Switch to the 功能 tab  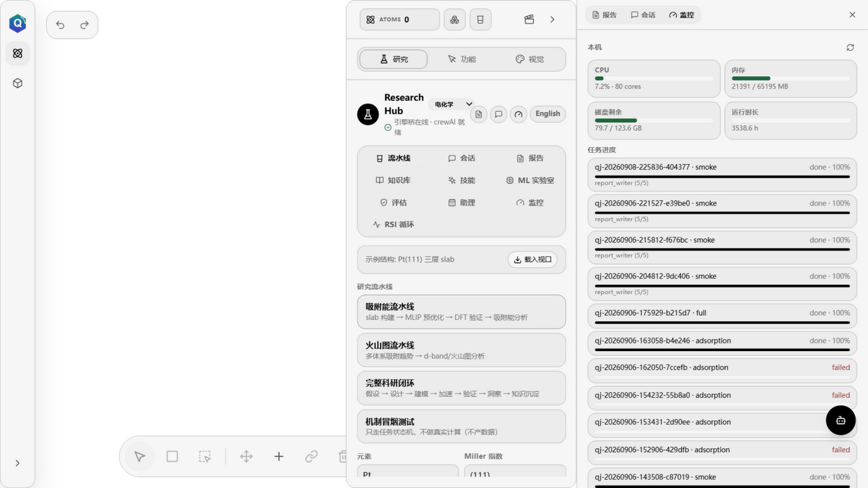coord(462,59)
